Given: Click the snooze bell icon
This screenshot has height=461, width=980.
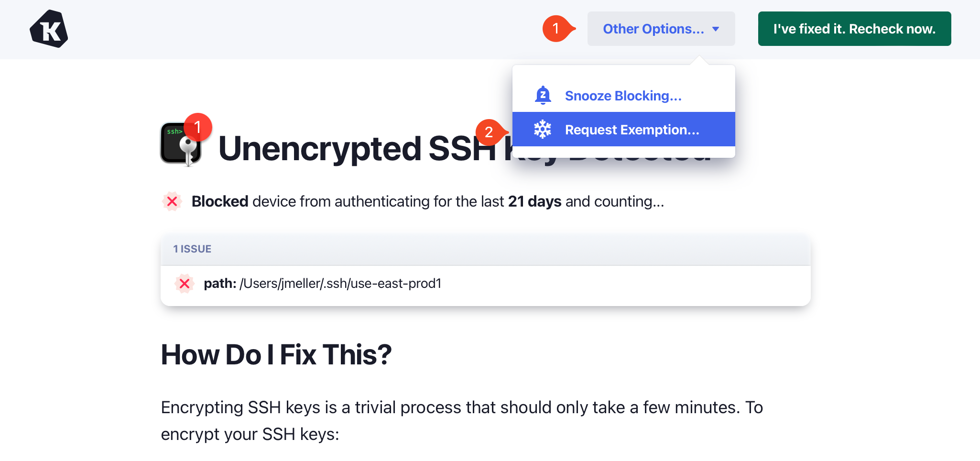Looking at the screenshot, I should (x=543, y=96).
